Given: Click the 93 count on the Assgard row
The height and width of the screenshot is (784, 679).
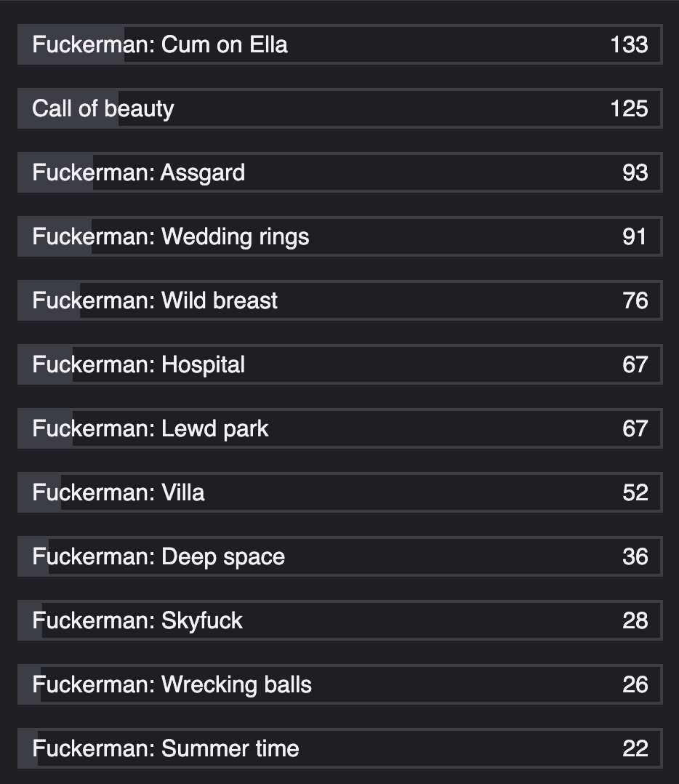Looking at the screenshot, I should point(635,172).
